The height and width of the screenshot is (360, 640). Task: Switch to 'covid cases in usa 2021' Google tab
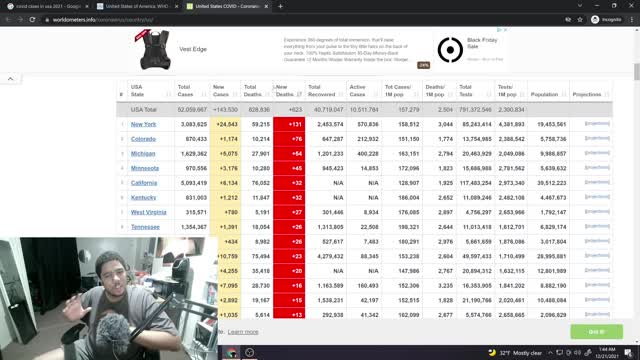[x=48, y=6]
